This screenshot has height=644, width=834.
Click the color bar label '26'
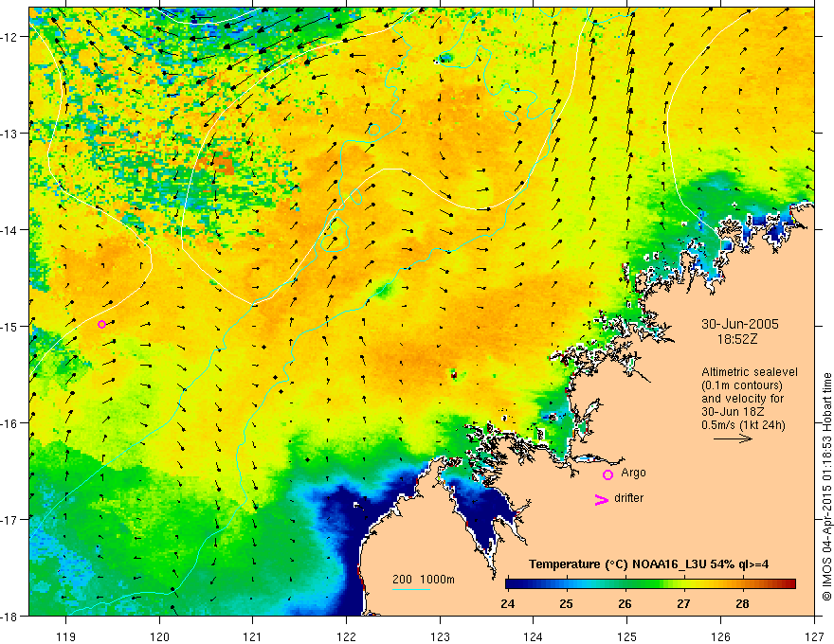625,603
